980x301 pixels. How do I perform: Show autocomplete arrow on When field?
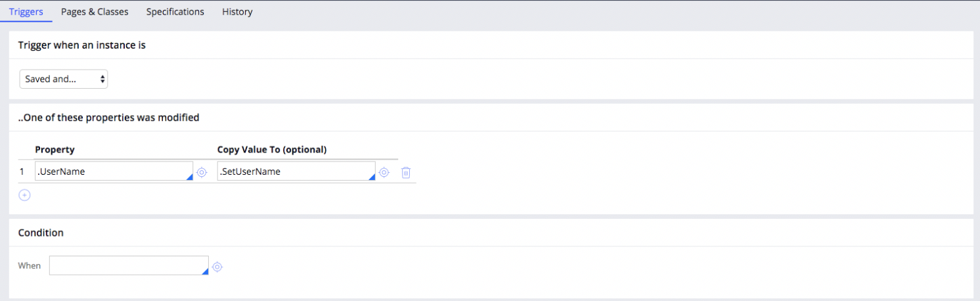pos(205,271)
